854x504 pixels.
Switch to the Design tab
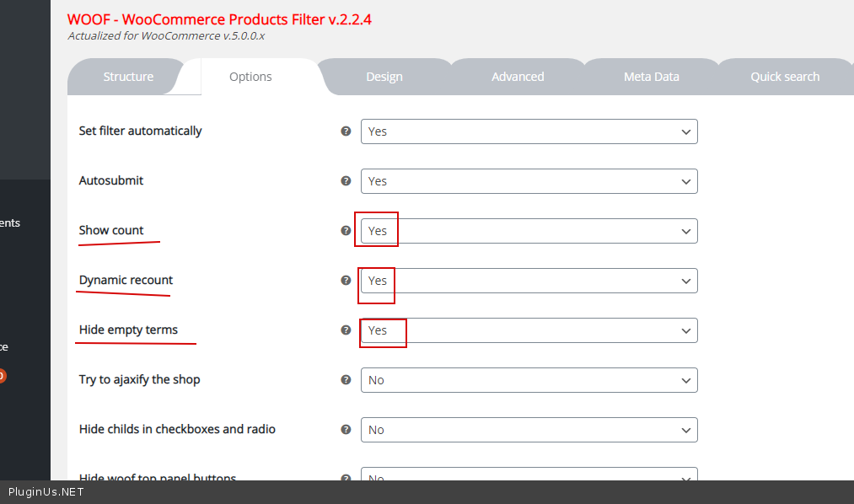point(384,77)
